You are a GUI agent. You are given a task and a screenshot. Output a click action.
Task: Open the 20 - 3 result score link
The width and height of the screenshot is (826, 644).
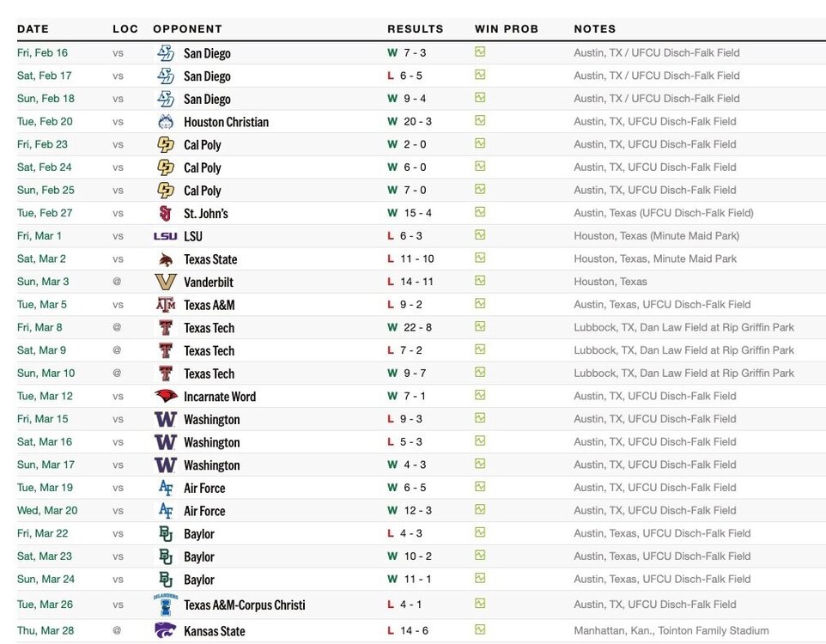(x=416, y=121)
